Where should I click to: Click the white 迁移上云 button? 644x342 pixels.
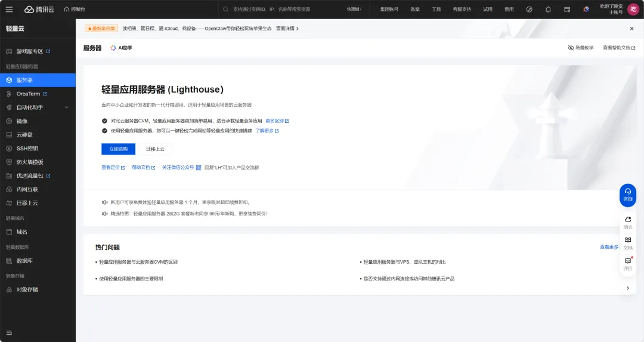tap(155, 149)
